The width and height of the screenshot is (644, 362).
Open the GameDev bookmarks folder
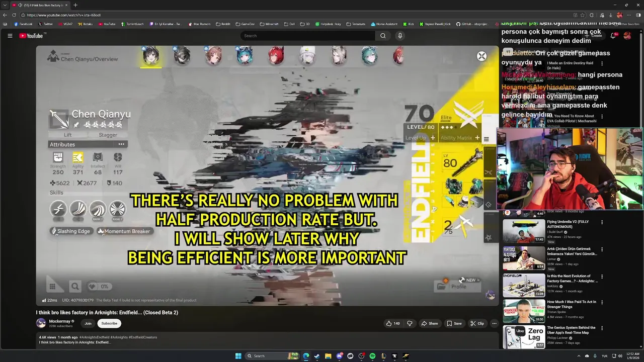click(245, 24)
